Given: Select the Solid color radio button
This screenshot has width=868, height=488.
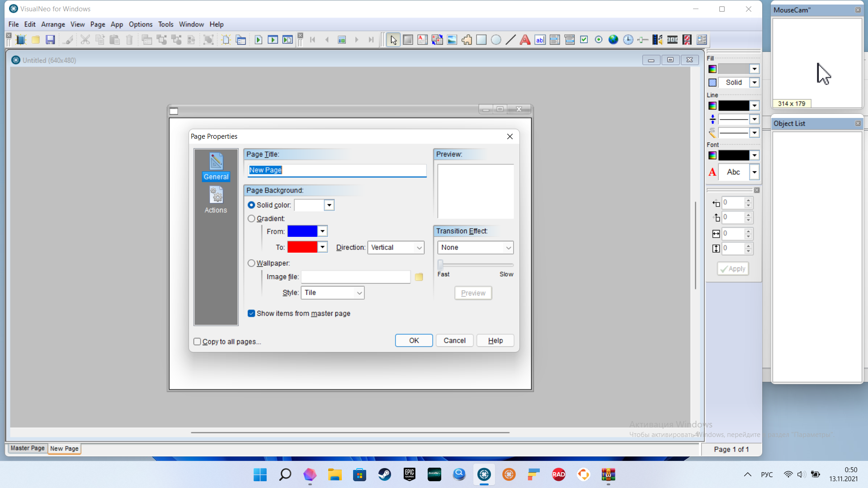Looking at the screenshot, I should point(251,205).
